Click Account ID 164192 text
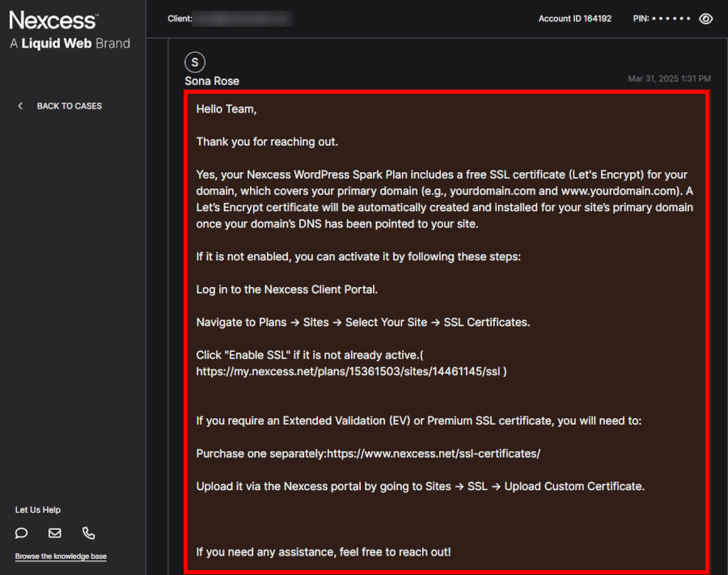This screenshot has height=575, width=728. [575, 19]
